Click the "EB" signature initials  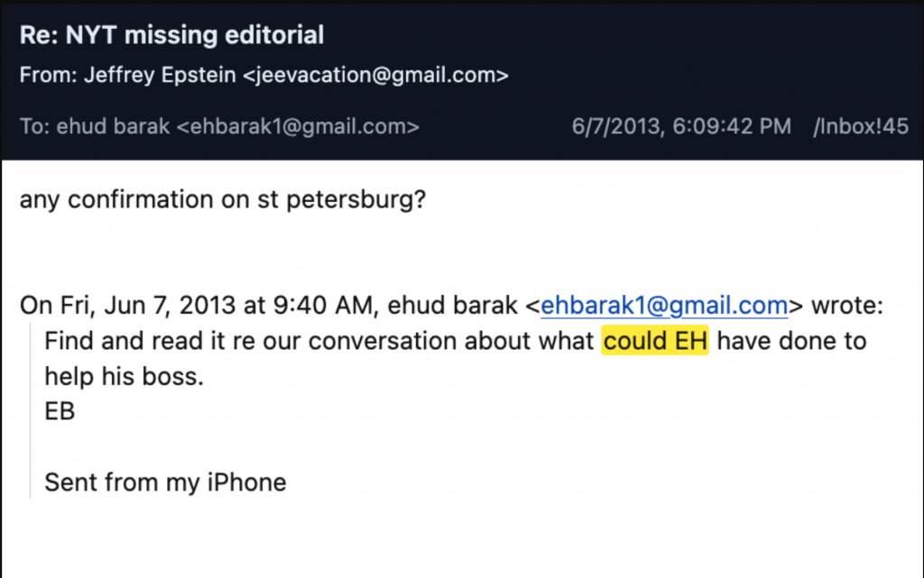pos(60,411)
